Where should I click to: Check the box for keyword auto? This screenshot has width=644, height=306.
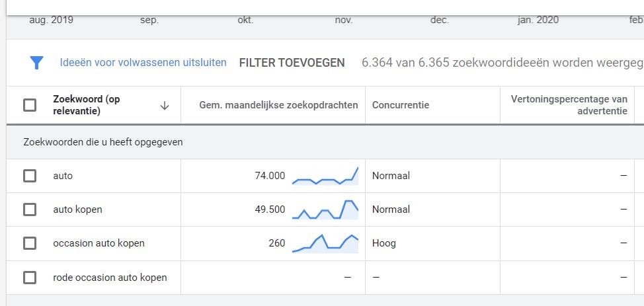pos(30,176)
